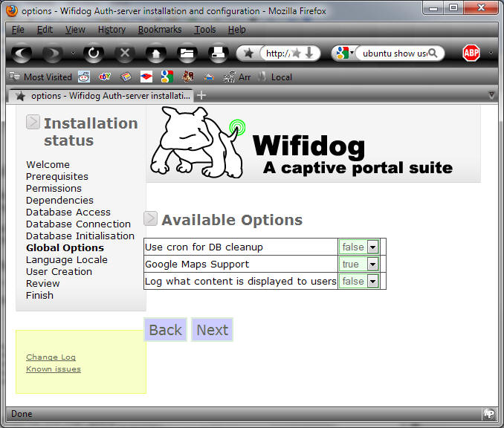The image size is (504, 428).
Task: Go to the Home page icon
Action: tap(156, 53)
